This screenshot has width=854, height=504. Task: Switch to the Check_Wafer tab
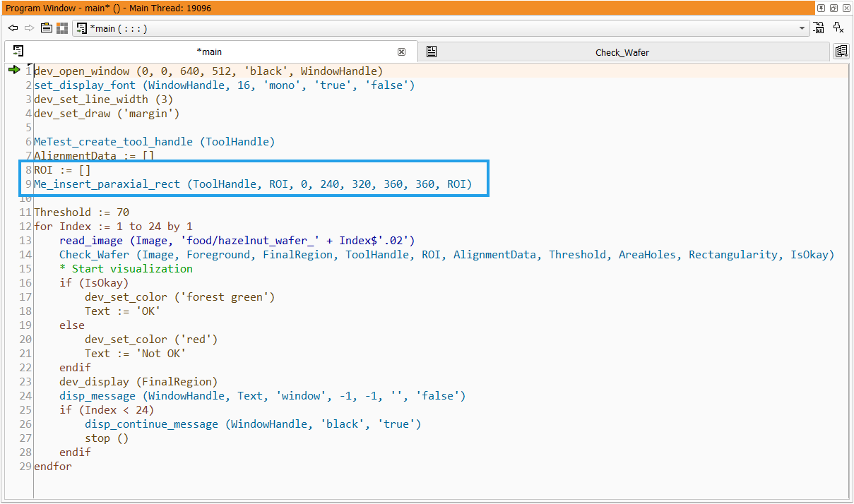pyautogui.click(x=622, y=52)
